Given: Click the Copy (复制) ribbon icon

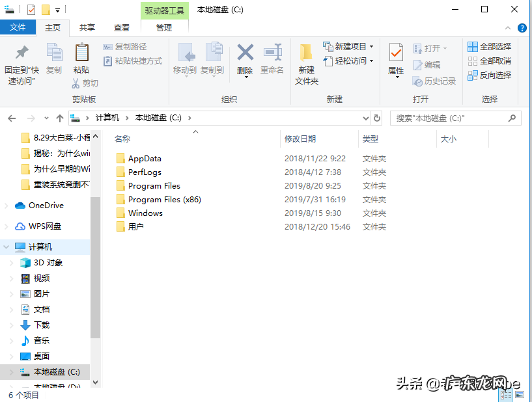Looking at the screenshot, I should pyautogui.click(x=54, y=52).
